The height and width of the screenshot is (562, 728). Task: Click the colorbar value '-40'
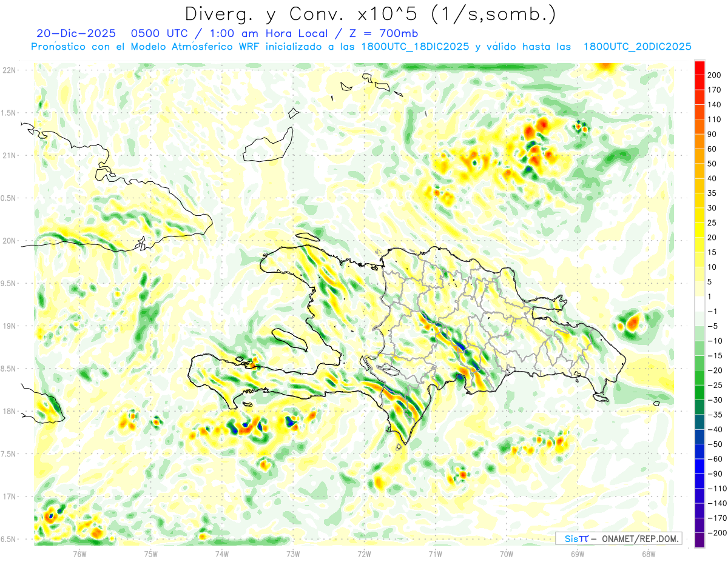tap(716, 430)
